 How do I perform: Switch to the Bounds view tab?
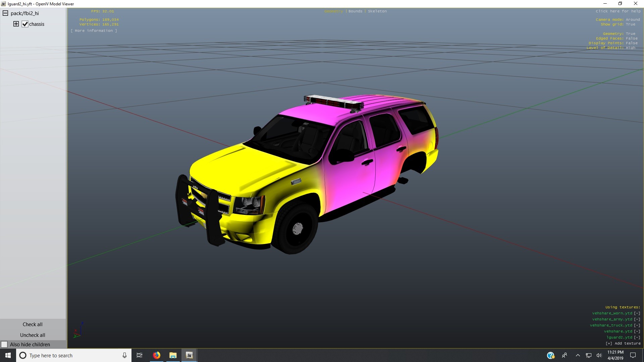click(355, 11)
